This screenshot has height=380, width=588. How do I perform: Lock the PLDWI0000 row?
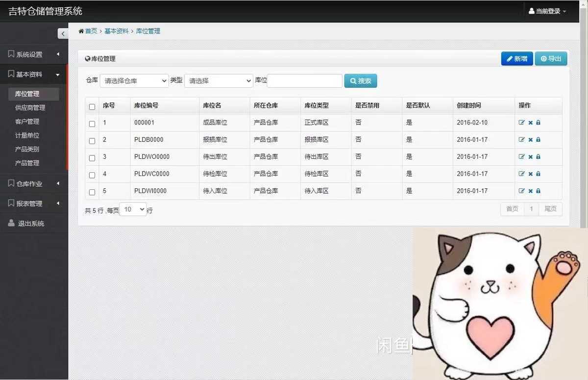538,191
